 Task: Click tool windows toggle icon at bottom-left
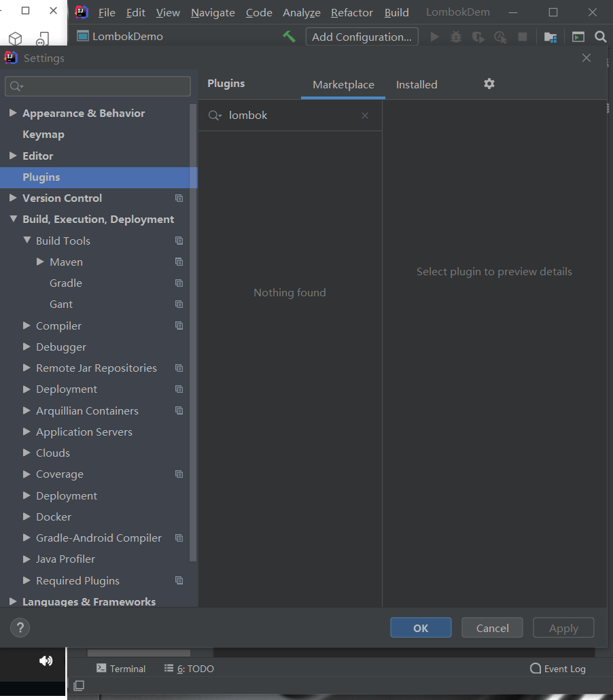point(79,685)
